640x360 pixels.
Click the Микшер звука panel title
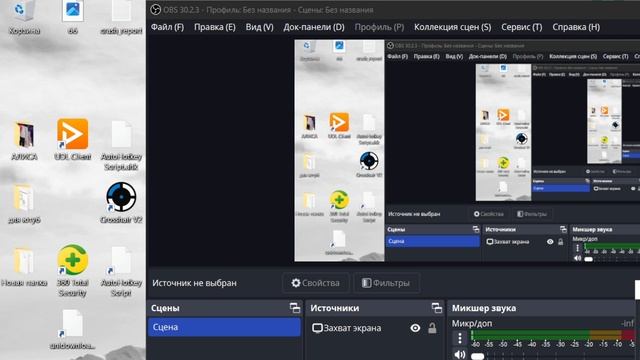coord(484,308)
